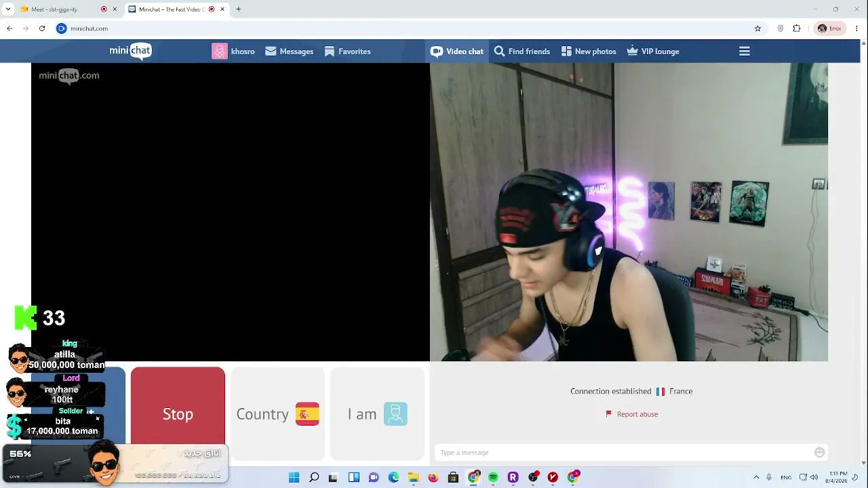Open Windows taskbar Search
This screenshot has width=868, height=488.
314,478
